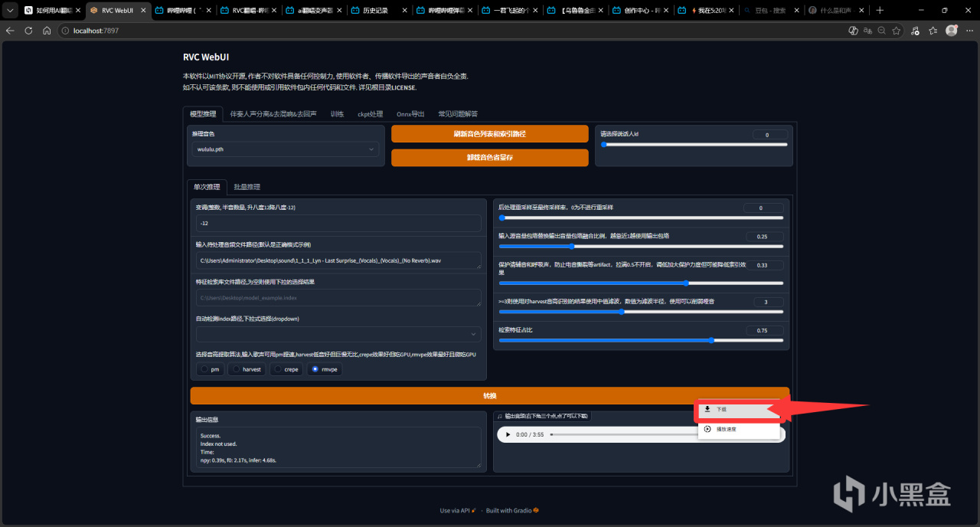The width and height of the screenshot is (980, 527).
Task: Switch to the 如何用AI翻唱 browser tab
Action: (52, 11)
